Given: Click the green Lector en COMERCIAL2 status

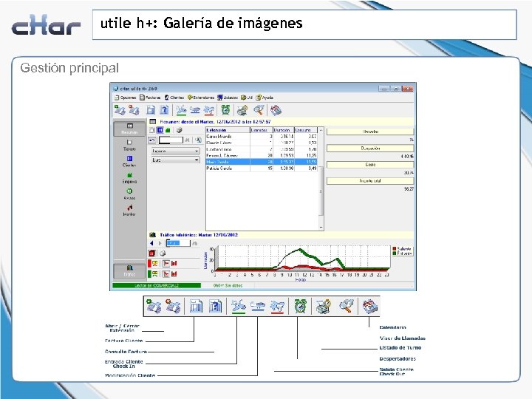Looking at the screenshot, I should coord(157,286).
